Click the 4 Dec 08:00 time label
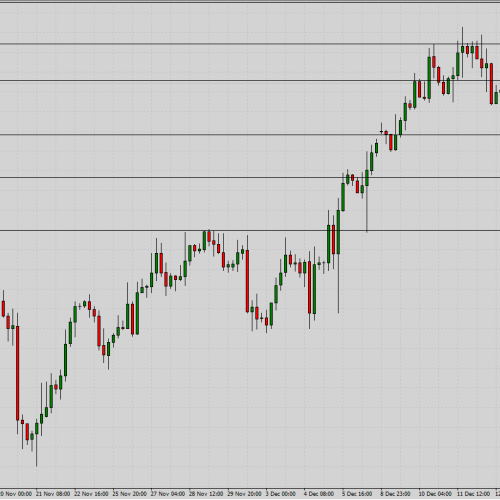Image resolution: width=500 pixels, height=500 pixels. 319,494
